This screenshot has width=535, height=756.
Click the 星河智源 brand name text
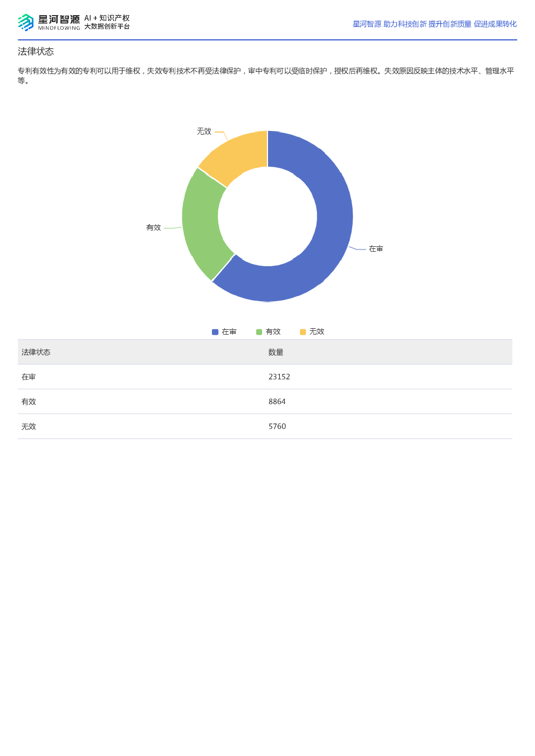(59, 19)
